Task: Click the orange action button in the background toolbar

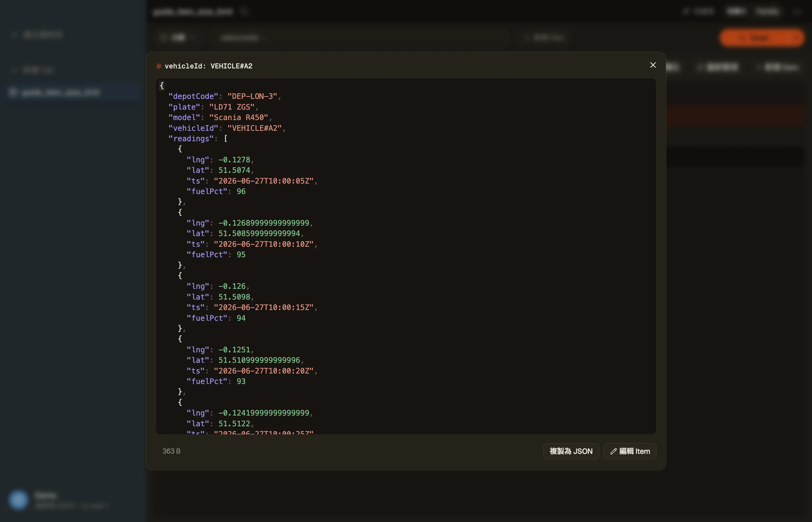Action: coord(761,38)
